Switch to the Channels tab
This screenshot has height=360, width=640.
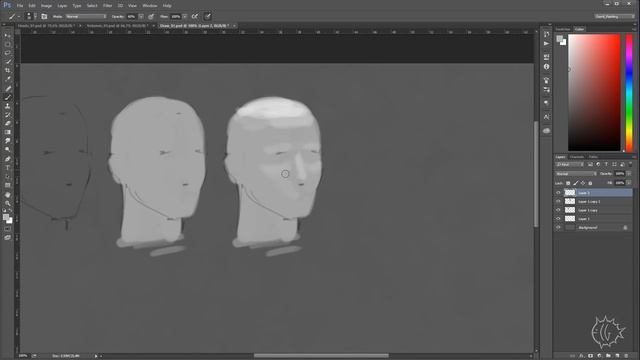tap(577, 157)
